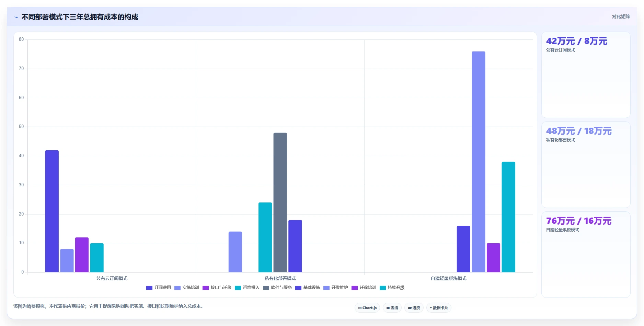
Task: Select the dark blue bar under 自建轻量系统模式
Action: pos(463,249)
